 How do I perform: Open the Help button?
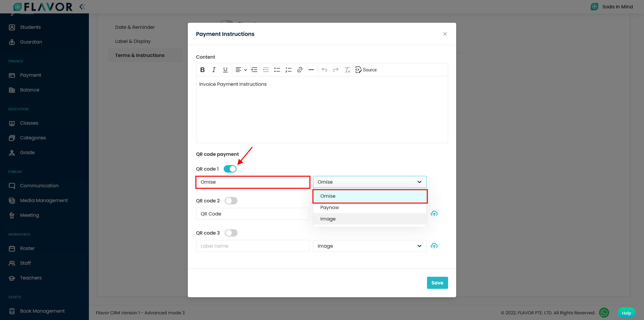click(626, 313)
